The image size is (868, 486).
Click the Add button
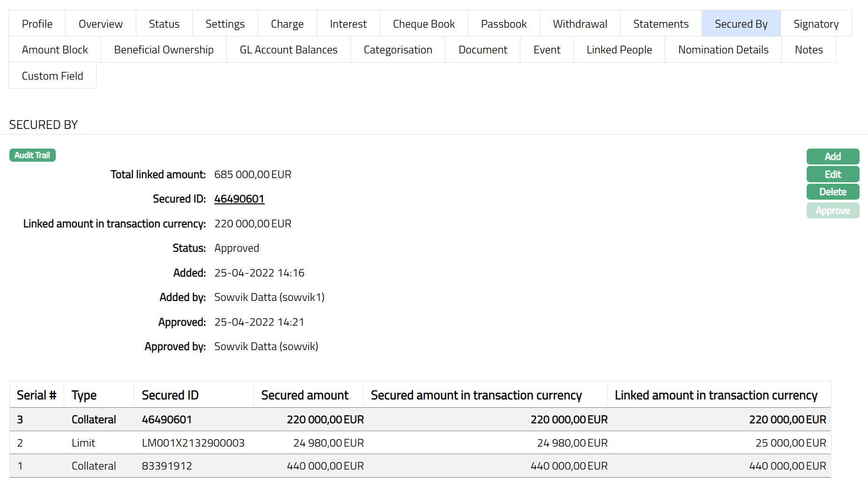[832, 157]
